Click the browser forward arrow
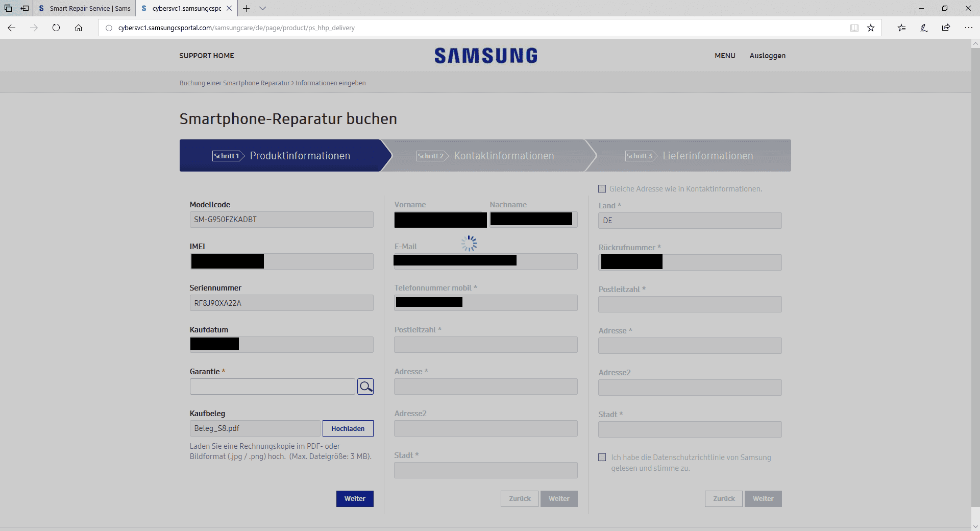Screen dimensions: 980x531 point(34,28)
